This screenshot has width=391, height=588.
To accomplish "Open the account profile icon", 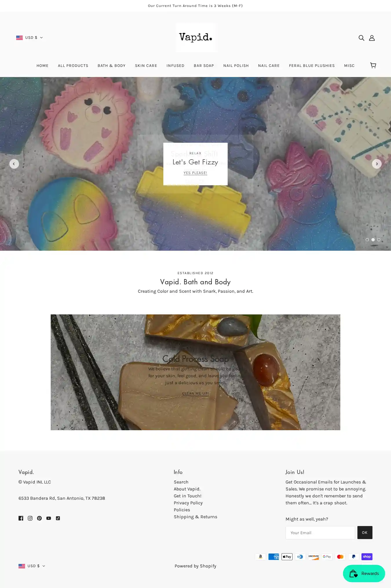I will coord(372,38).
